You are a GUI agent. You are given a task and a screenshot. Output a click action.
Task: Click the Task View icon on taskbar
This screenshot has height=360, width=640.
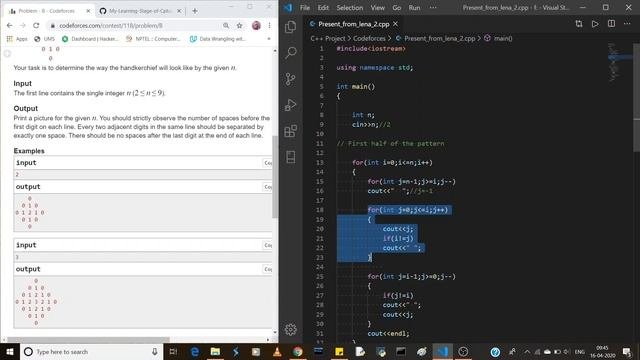coord(173,351)
